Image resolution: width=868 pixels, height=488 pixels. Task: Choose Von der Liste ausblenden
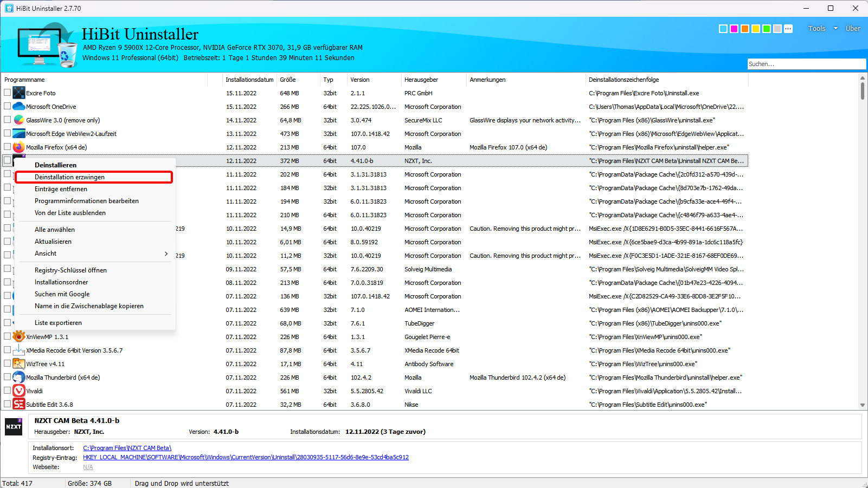94,213
